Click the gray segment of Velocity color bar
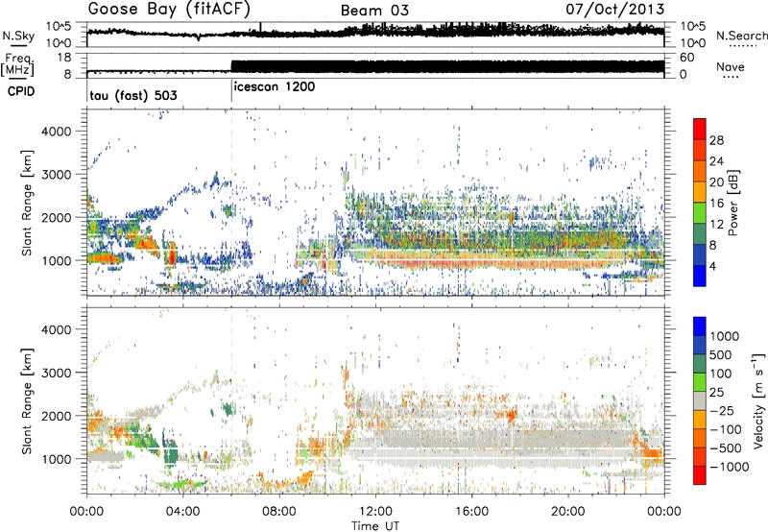Screen dimensions: 768x532 [700, 401]
